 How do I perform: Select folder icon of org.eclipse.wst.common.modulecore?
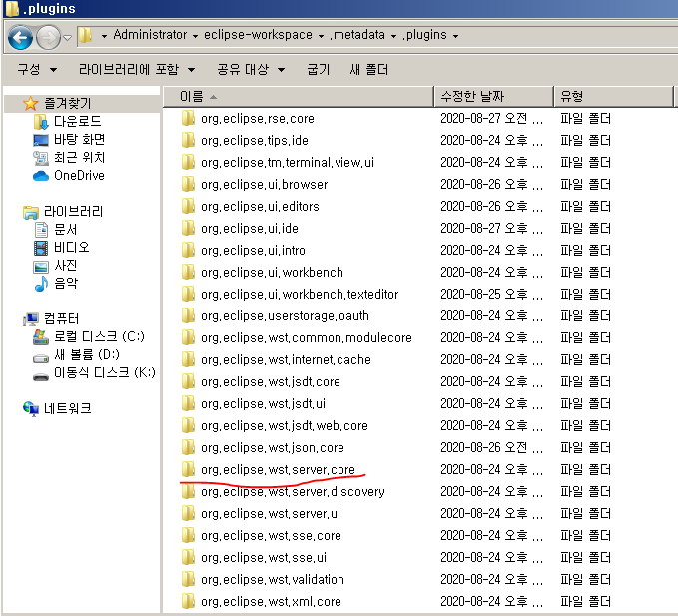pos(188,337)
